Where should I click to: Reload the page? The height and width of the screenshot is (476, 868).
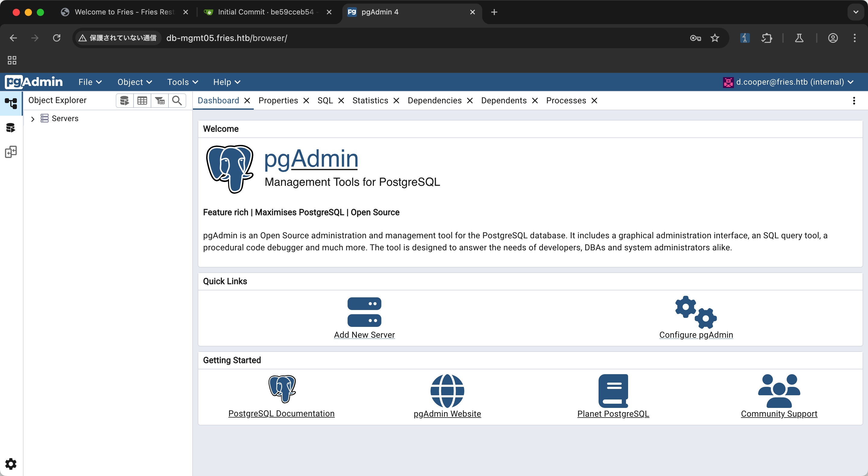57,38
